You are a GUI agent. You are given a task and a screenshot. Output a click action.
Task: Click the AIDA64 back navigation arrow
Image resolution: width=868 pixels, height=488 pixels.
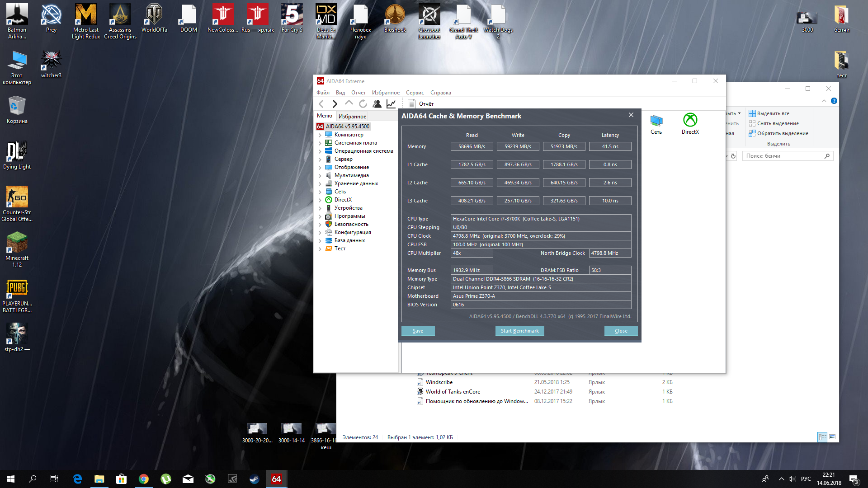321,104
